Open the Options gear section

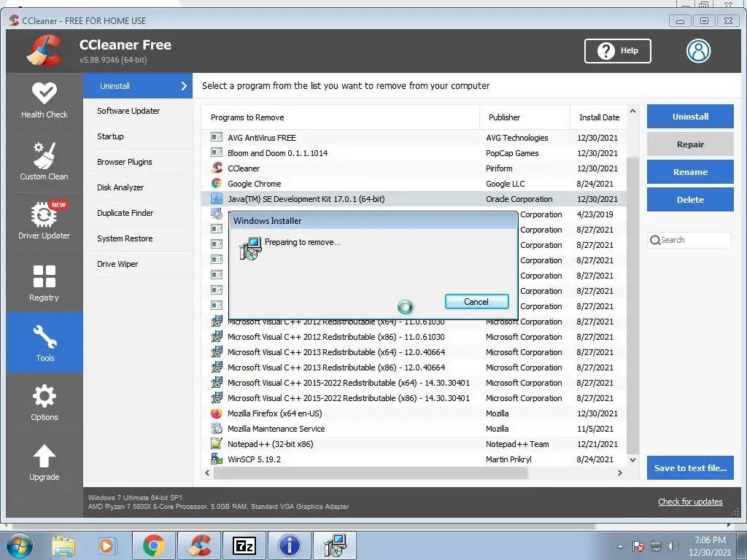(x=44, y=402)
